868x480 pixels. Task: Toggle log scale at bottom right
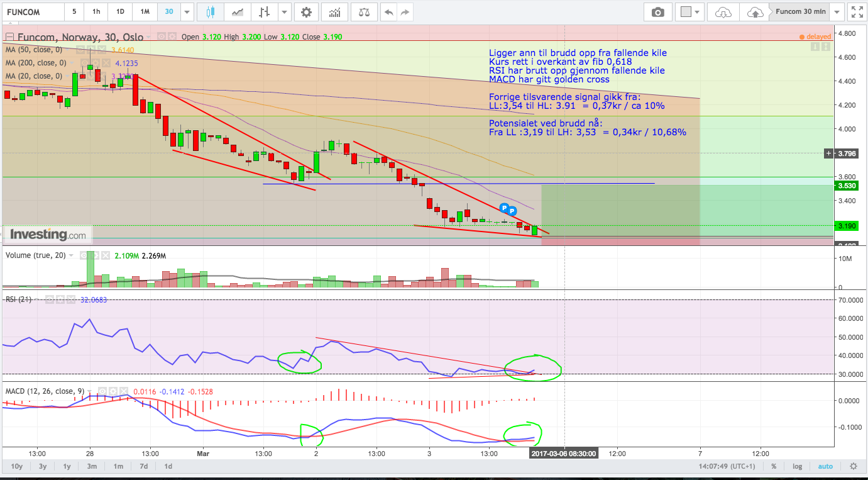point(797,466)
